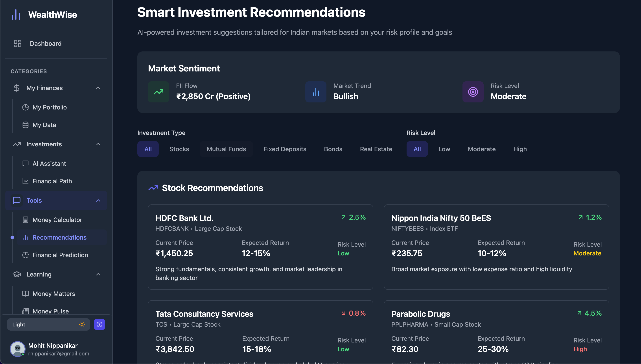
Task: Open My Portfolio from sidebar
Action: (x=50, y=107)
